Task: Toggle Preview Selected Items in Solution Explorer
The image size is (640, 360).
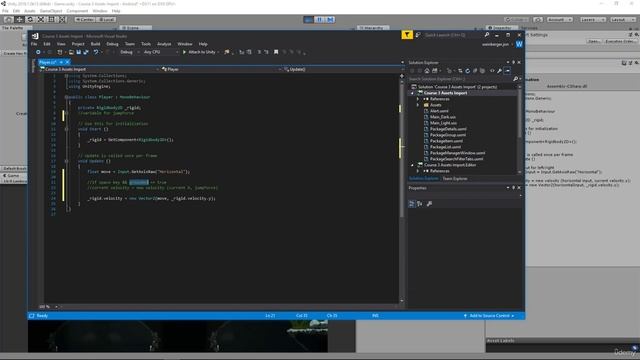Action: (507, 71)
